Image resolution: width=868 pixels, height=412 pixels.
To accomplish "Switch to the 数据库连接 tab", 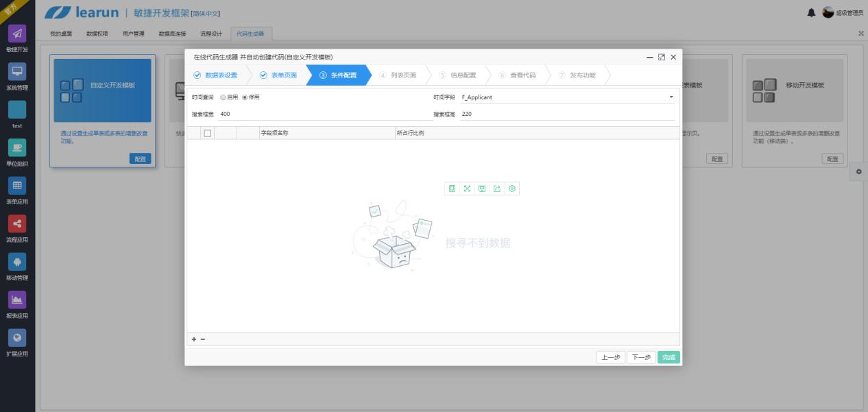I will click(172, 33).
